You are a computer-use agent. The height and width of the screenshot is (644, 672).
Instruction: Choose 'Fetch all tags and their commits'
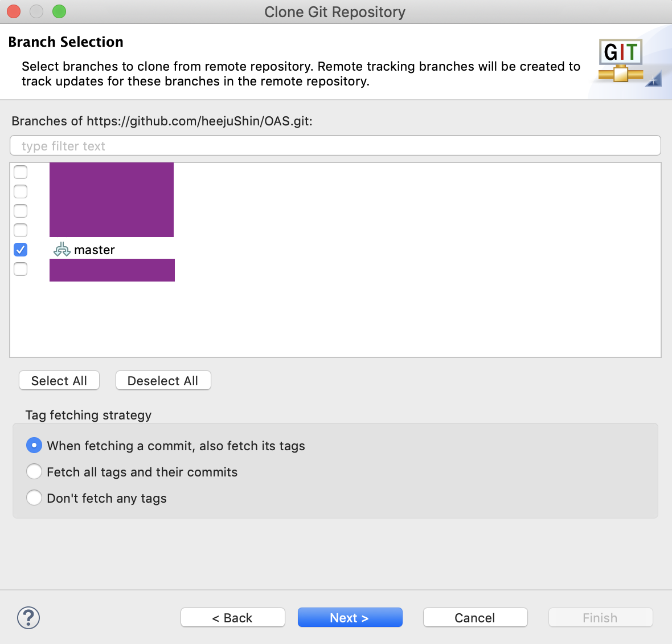[x=34, y=472]
